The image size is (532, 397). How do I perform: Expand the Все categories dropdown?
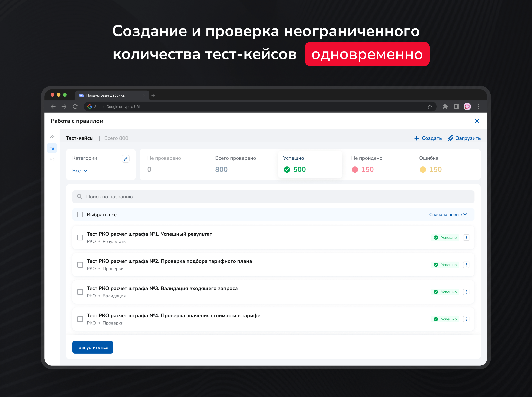click(x=80, y=171)
